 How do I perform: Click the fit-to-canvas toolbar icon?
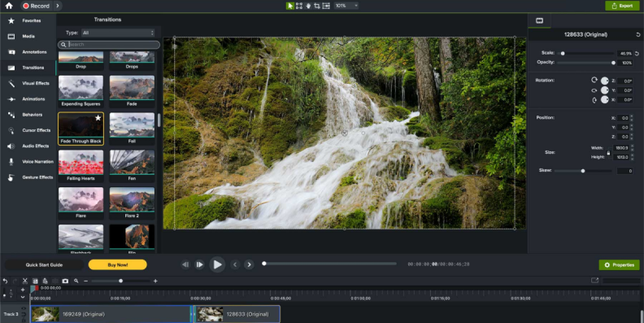coord(326,6)
